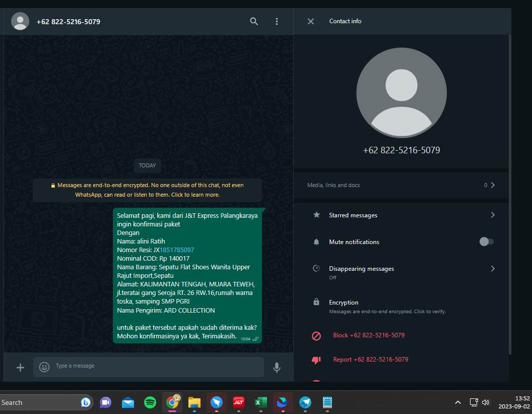Click the Bing icon in taskbar search
Image resolution: width=532 pixels, height=414 pixels.
pyautogui.click(x=86, y=402)
